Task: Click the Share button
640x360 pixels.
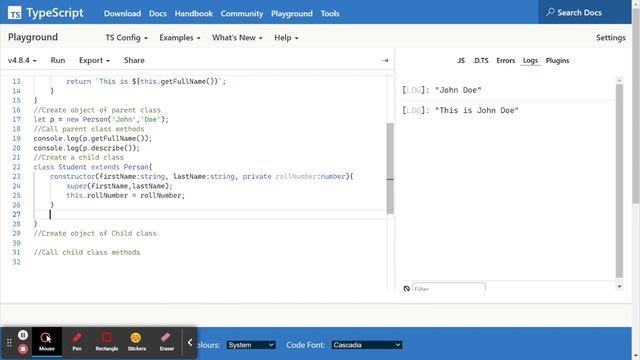Action: [x=134, y=60]
